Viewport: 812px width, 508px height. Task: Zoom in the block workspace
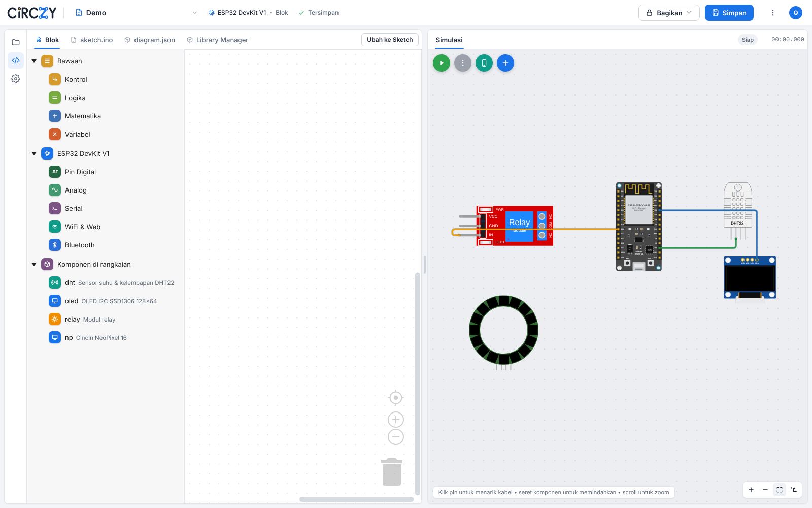(x=396, y=420)
